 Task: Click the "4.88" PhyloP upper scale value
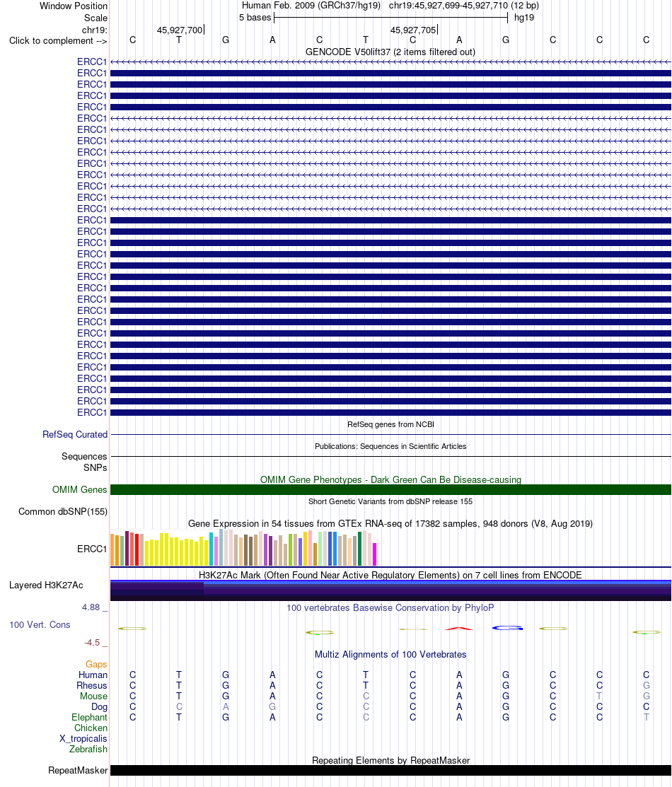point(91,607)
